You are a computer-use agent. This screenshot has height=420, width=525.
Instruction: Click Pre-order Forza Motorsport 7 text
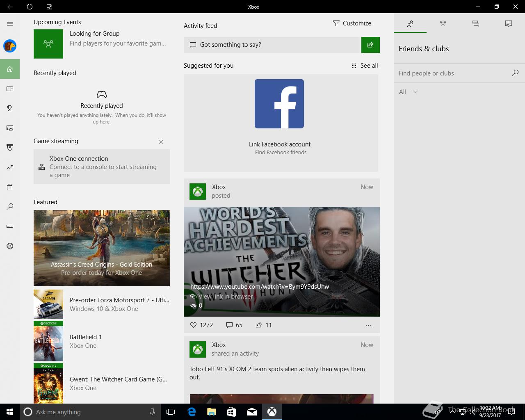click(119, 300)
